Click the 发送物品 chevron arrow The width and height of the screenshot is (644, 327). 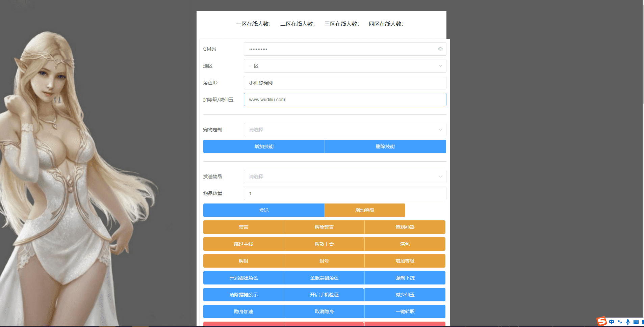440,176
